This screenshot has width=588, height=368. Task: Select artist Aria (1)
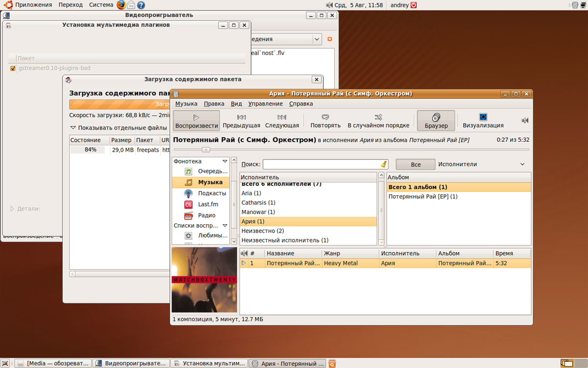pos(308,193)
